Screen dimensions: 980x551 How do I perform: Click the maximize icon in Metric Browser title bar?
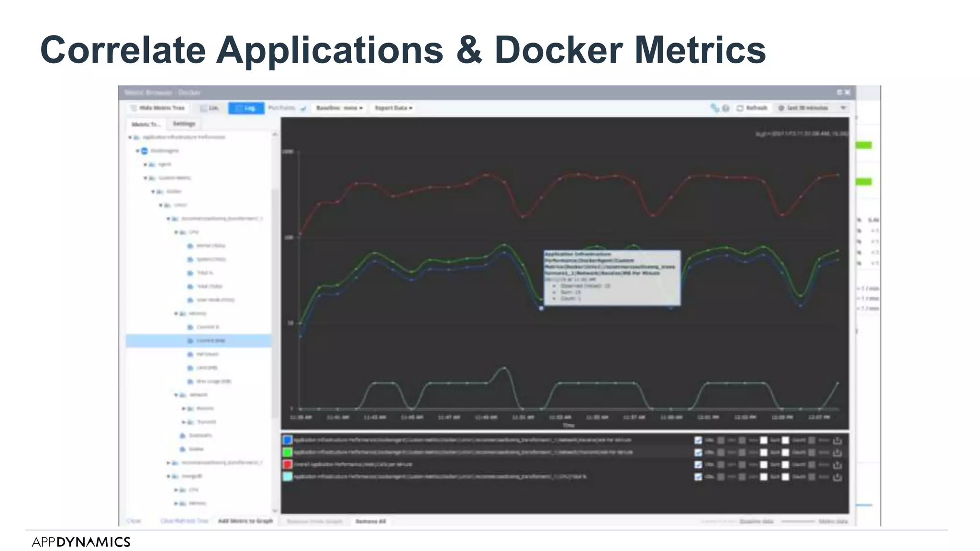tap(840, 92)
